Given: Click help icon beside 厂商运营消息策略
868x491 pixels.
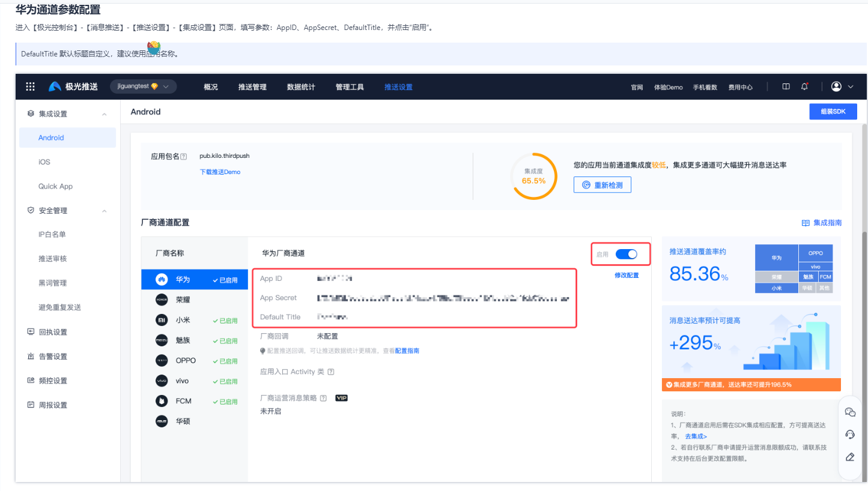Looking at the screenshot, I should (323, 398).
